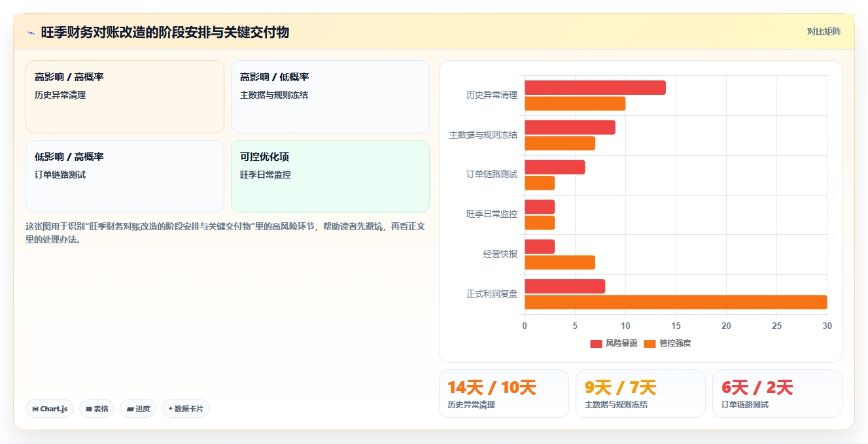Select the 高影响 / 低概率 quadrant card
Viewport: 868px width, 444px height.
[x=330, y=97]
